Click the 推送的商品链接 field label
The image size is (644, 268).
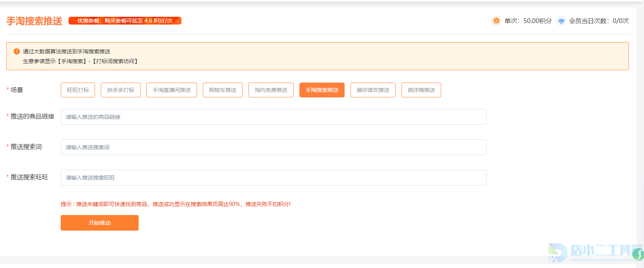click(x=32, y=116)
